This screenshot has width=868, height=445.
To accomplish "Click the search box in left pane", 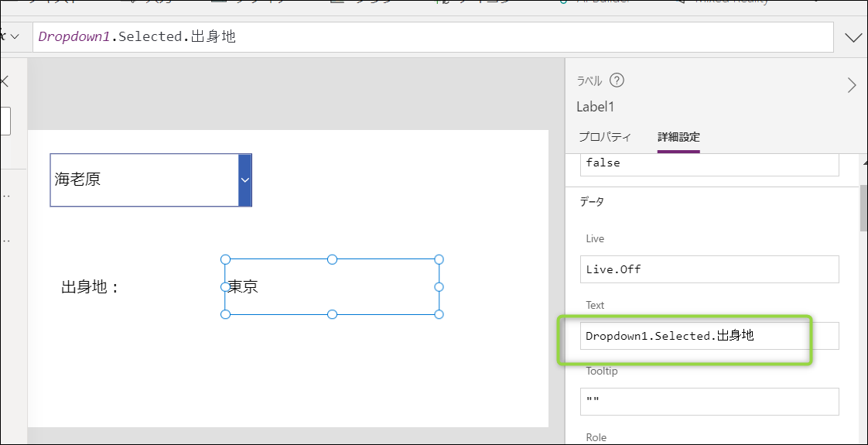I will click(x=5, y=122).
